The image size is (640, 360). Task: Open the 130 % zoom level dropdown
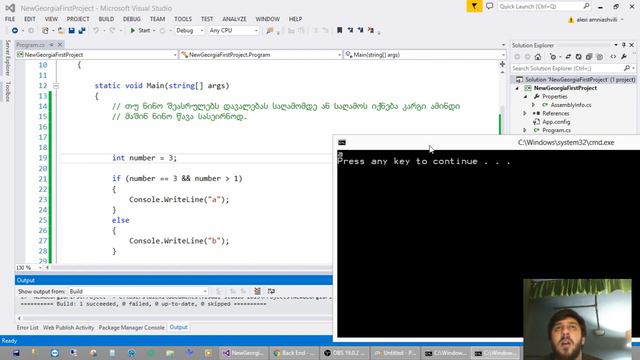29,268
